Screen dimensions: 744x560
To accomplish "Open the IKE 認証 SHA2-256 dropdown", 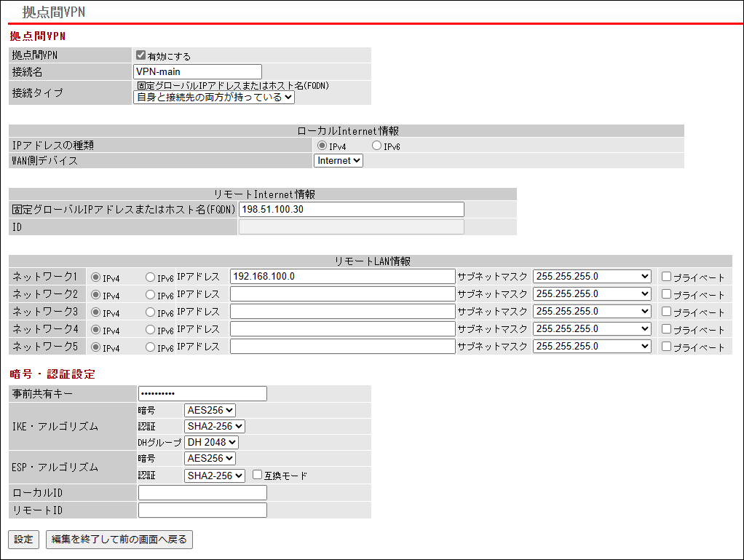I will coord(215,427).
